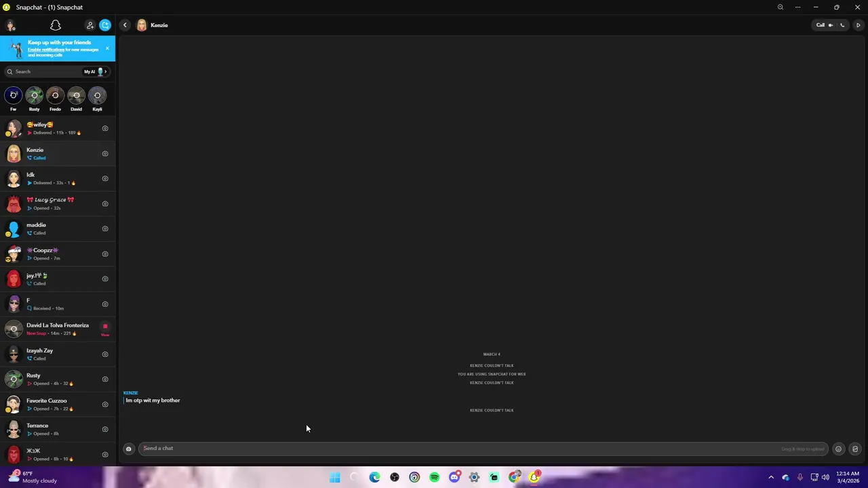Start voice call with Kenzie
The height and width of the screenshot is (488, 868).
tap(842, 25)
